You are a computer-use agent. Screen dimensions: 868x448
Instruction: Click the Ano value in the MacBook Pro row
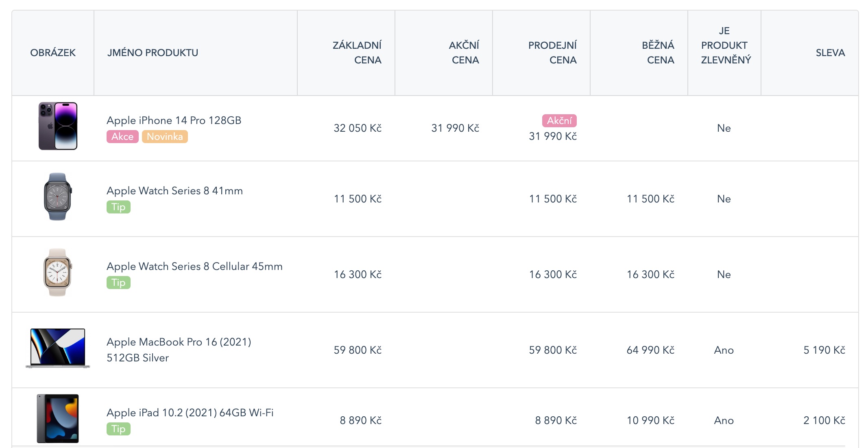click(724, 350)
